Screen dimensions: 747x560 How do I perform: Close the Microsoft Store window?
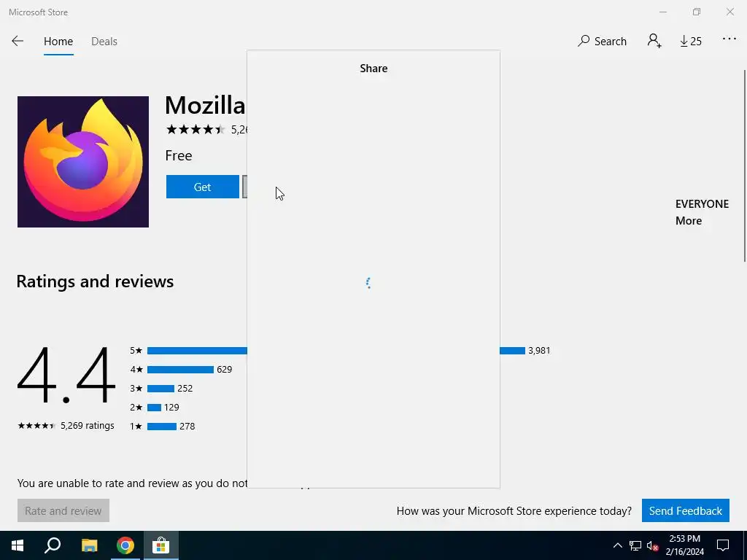[729, 12]
